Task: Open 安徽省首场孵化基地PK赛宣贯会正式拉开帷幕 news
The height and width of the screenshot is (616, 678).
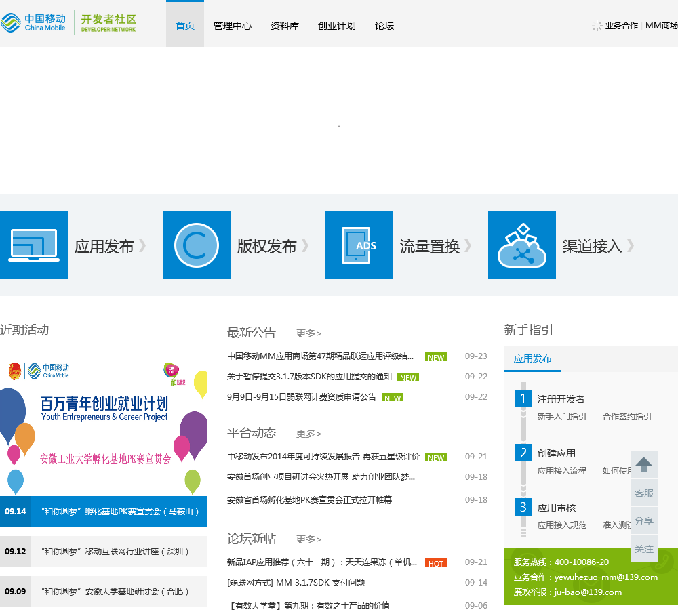Action: (310, 499)
